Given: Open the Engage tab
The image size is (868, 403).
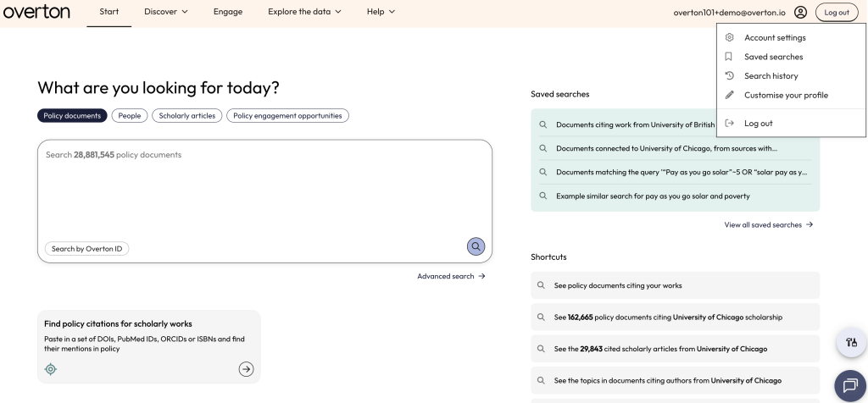Looking at the screenshot, I should click(x=228, y=12).
